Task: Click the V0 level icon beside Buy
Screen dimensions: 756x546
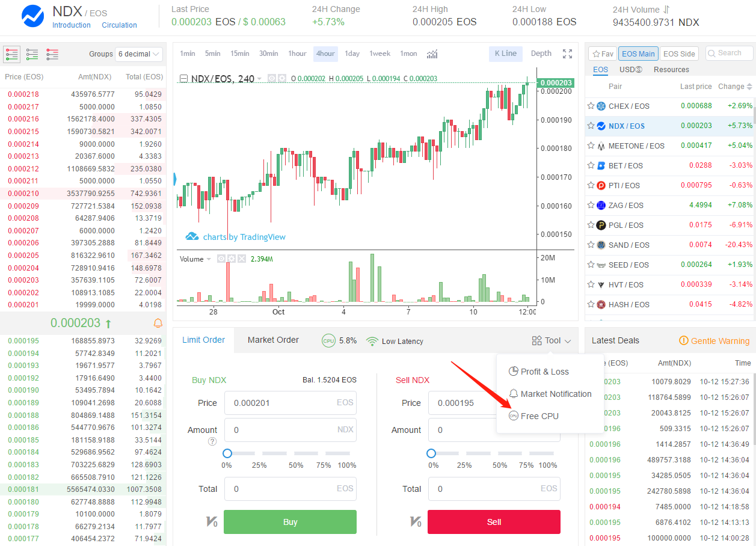Action: [212, 522]
